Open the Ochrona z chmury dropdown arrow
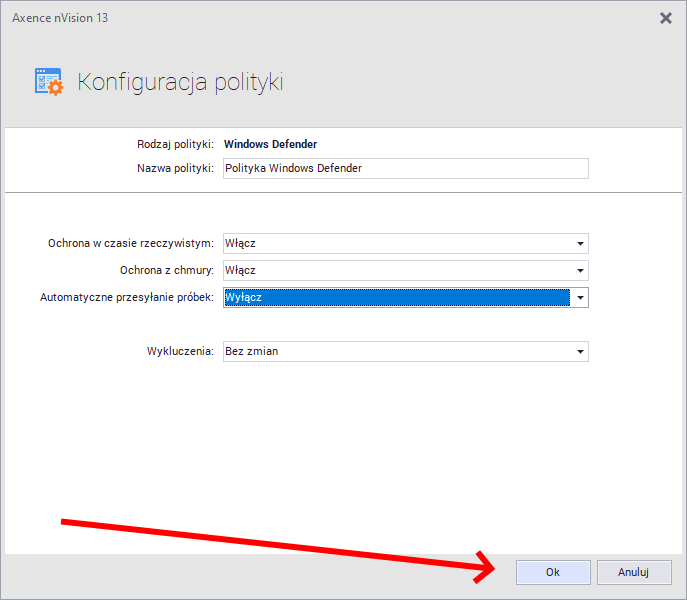 [x=579, y=270]
